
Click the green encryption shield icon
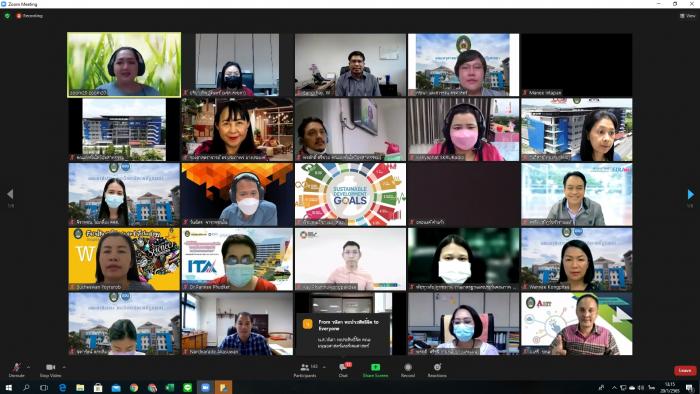7,16
